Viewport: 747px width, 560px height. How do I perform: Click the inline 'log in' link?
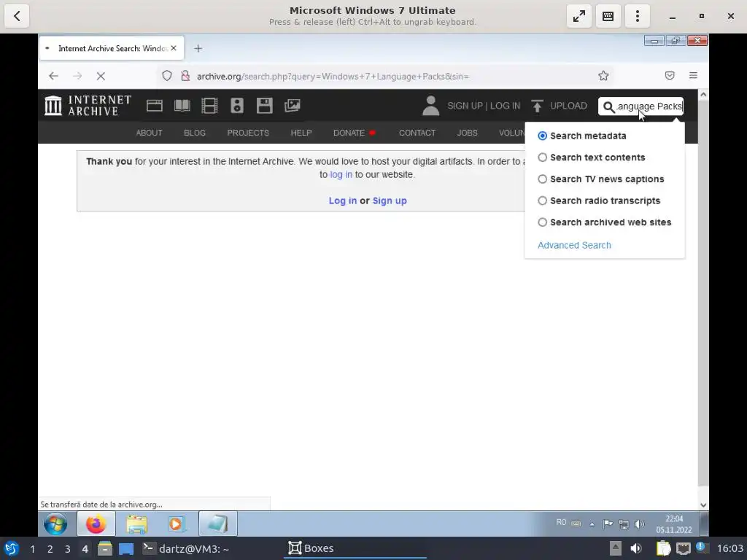coord(341,175)
